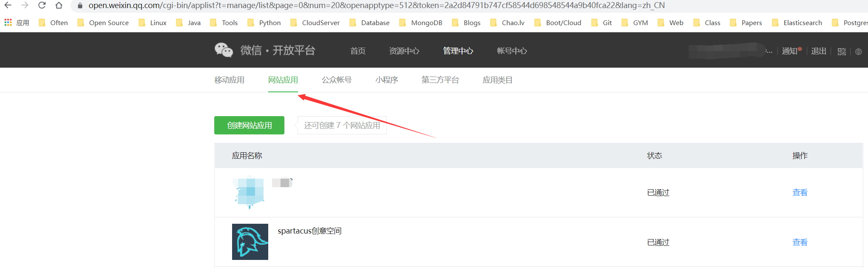868x268 pixels.
Task: Select the 第三方平台 tab
Action: [x=440, y=80]
